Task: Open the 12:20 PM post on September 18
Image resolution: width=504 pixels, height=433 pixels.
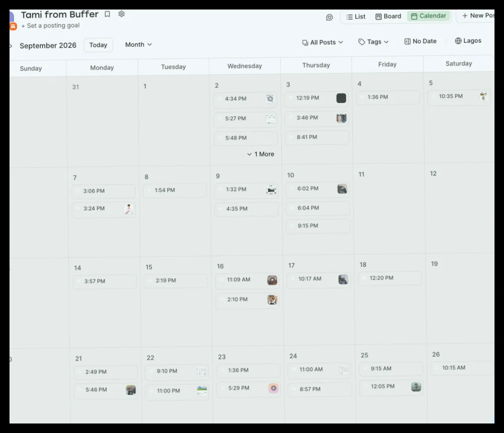Action: [390, 278]
